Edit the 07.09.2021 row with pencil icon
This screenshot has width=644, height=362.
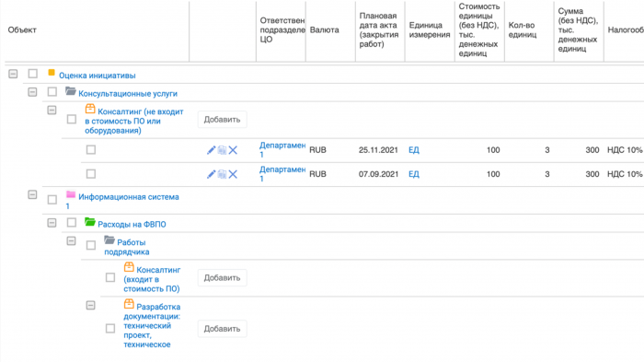click(211, 174)
